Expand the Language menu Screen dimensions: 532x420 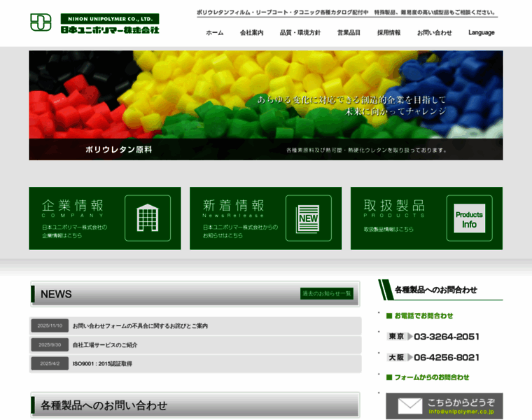point(482,33)
